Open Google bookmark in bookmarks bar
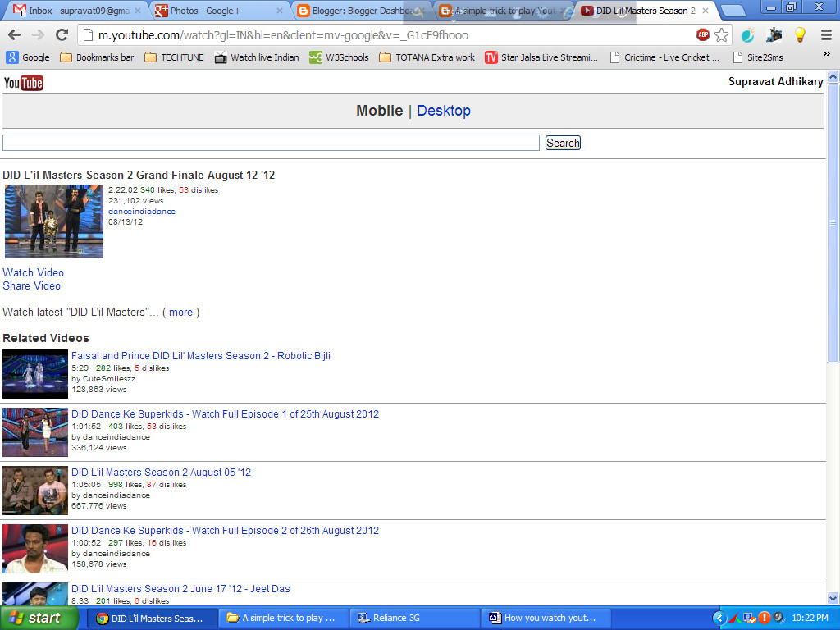The height and width of the screenshot is (630, 840). click(28, 57)
